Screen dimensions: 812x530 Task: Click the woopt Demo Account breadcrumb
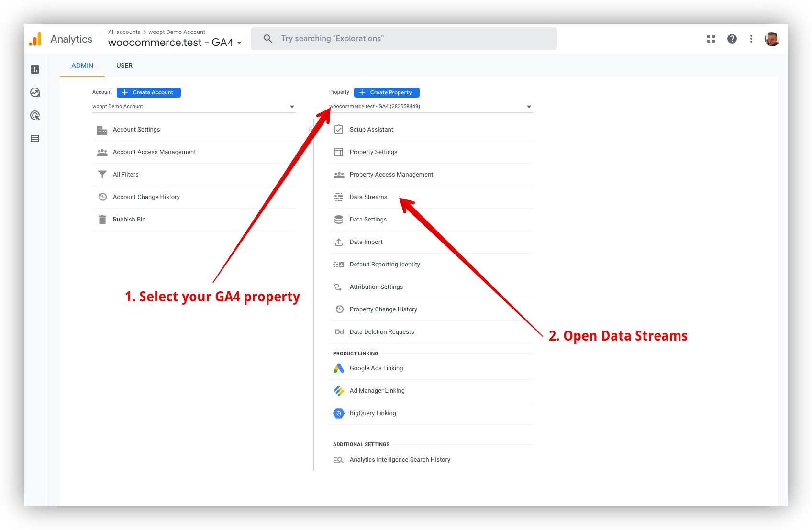177,32
